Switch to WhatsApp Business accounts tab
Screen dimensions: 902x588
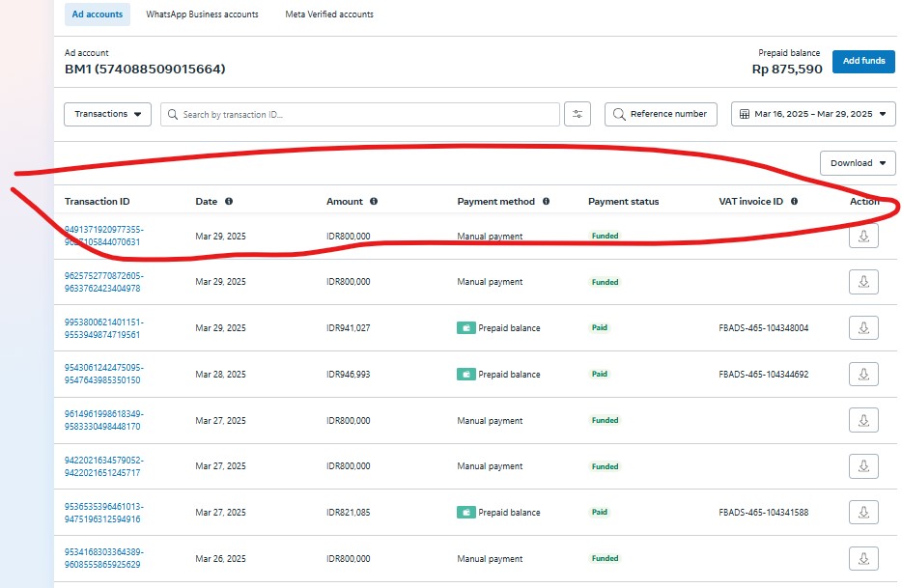tap(202, 14)
